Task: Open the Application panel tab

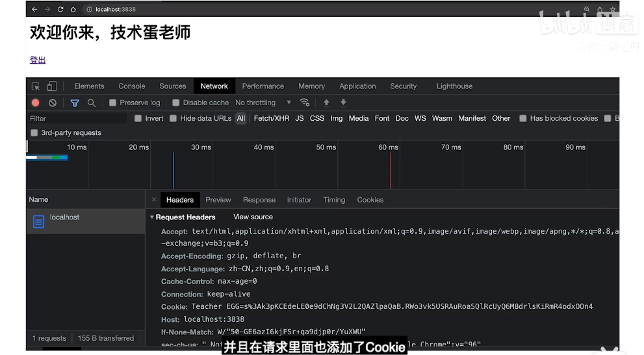Action: click(x=357, y=86)
